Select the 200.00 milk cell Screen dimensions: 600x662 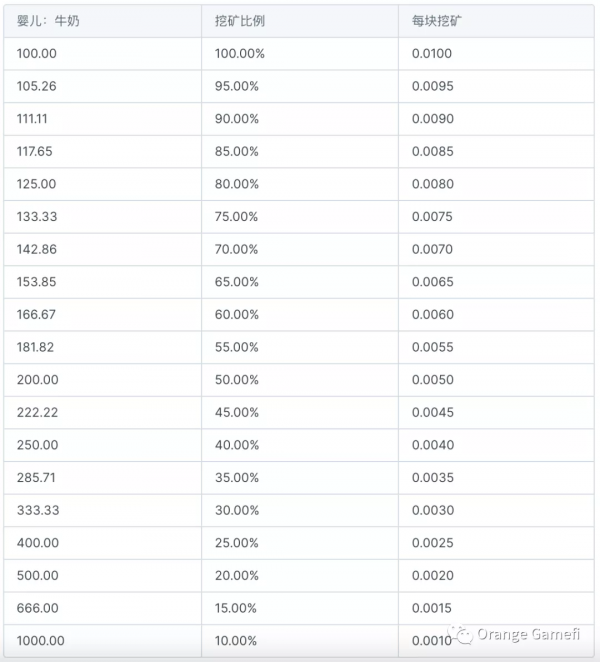37,380
